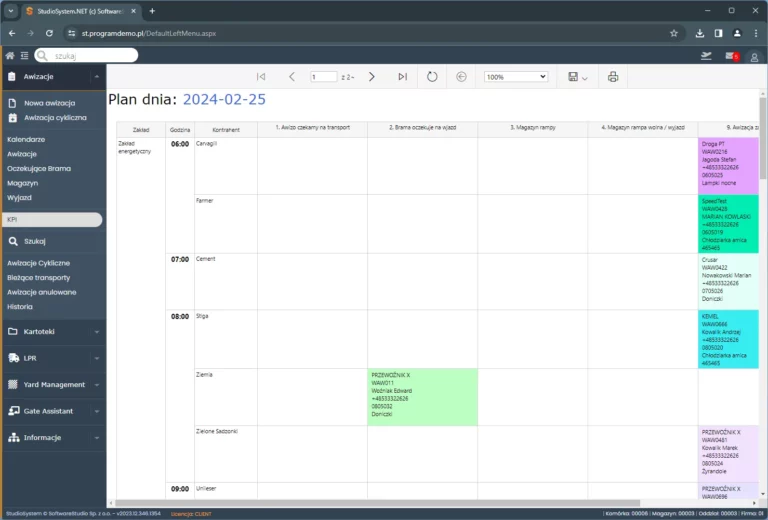Expand the Yard Management section
Screen dimensions: 768x520
[x=53, y=384]
